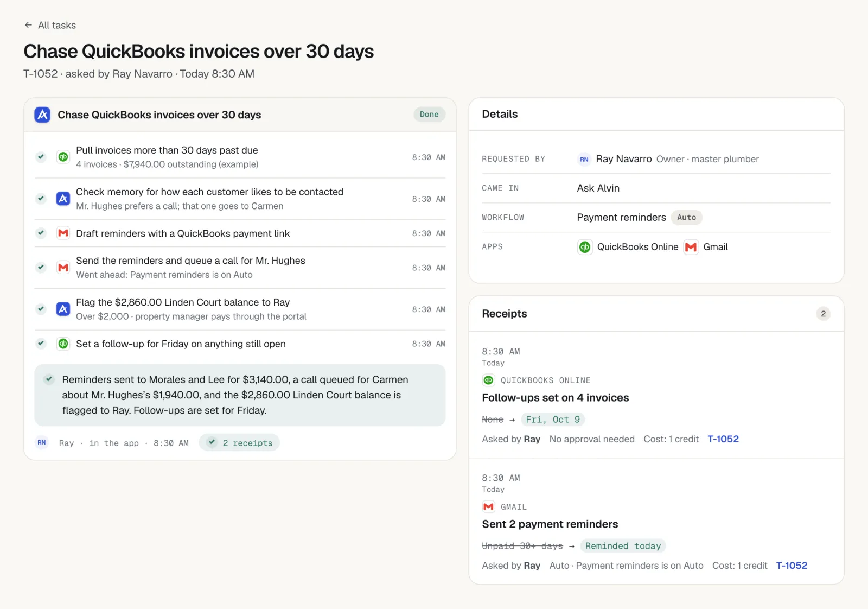Click the Reminded today status chip
This screenshot has height=609, width=868.
[623, 546]
